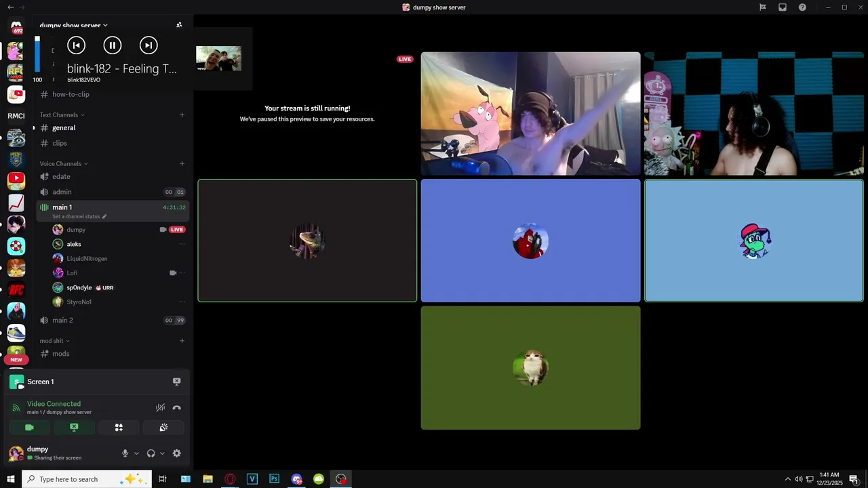Open the RMCI server icon
The height and width of the screenshot is (488, 868).
[16, 116]
